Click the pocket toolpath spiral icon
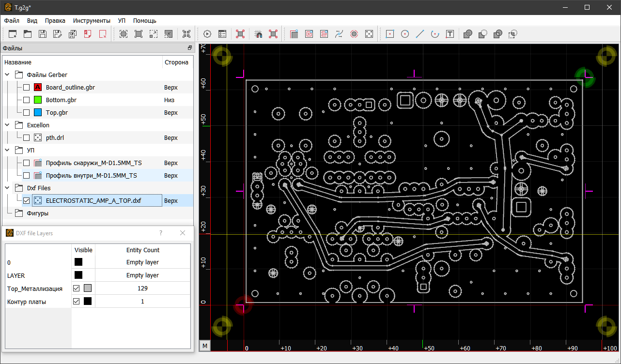621x364 pixels. (309, 34)
